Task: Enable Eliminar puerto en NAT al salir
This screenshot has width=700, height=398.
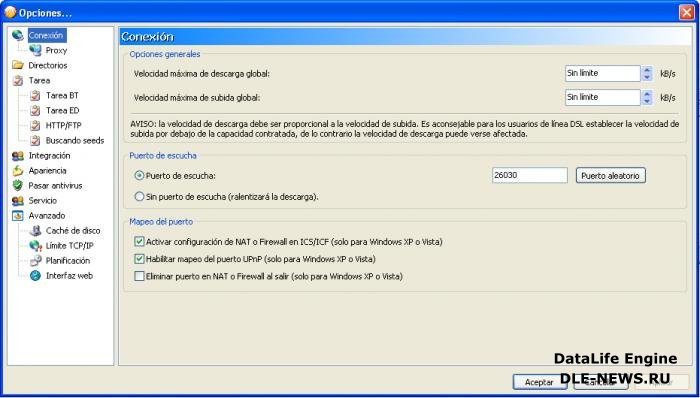Action: (x=139, y=276)
